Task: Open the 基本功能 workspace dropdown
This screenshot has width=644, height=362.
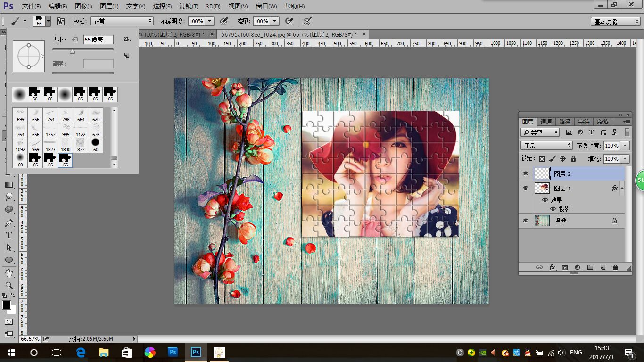Action: [615, 22]
